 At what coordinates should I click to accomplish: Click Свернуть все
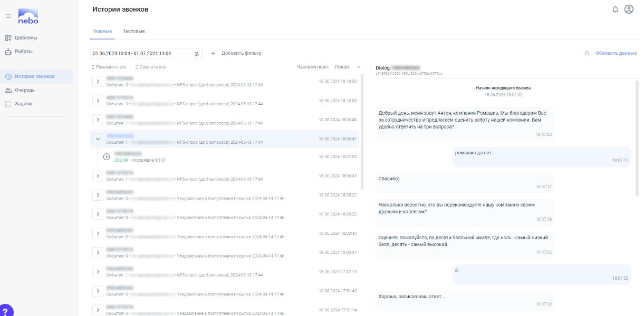tap(150, 67)
